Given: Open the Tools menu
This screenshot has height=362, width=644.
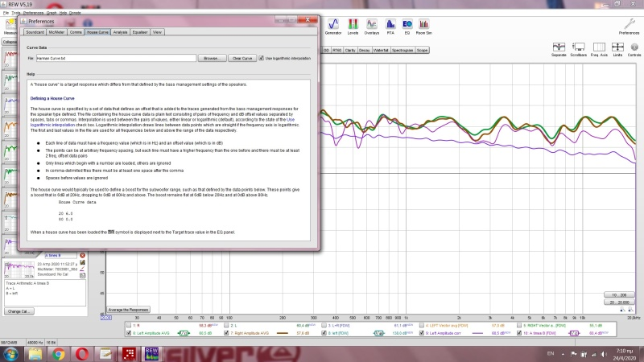Looking at the screenshot, I should [16, 14].
